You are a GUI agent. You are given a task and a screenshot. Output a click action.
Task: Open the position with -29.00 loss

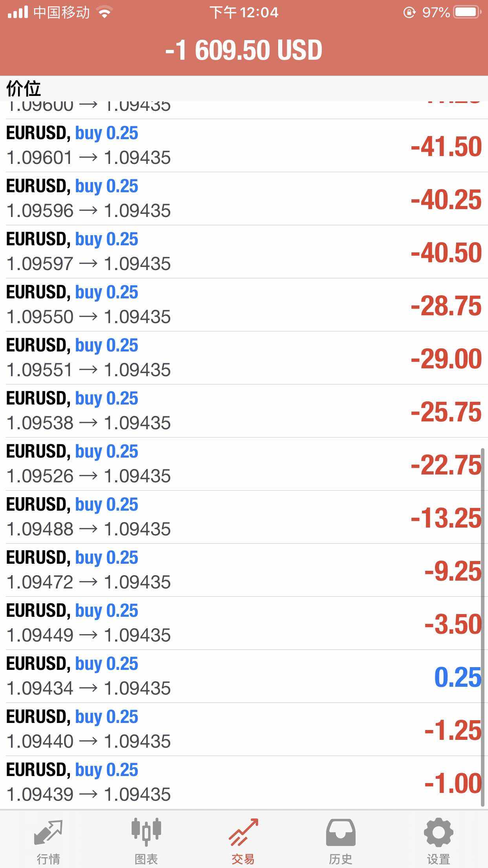(x=244, y=358)
